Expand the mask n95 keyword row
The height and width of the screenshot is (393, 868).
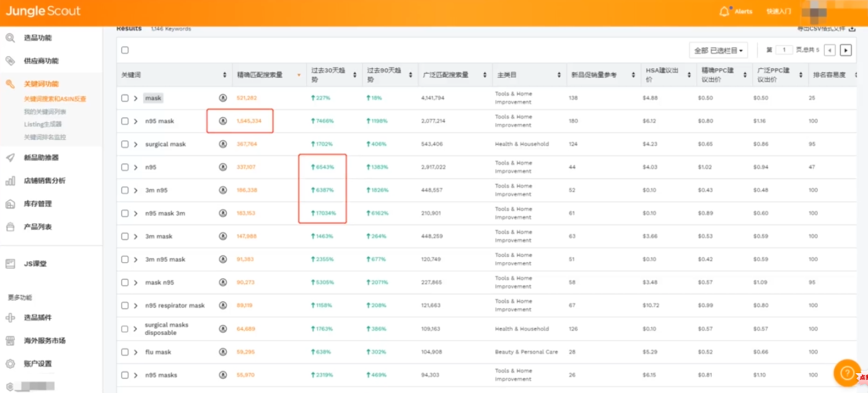[136, 283]
